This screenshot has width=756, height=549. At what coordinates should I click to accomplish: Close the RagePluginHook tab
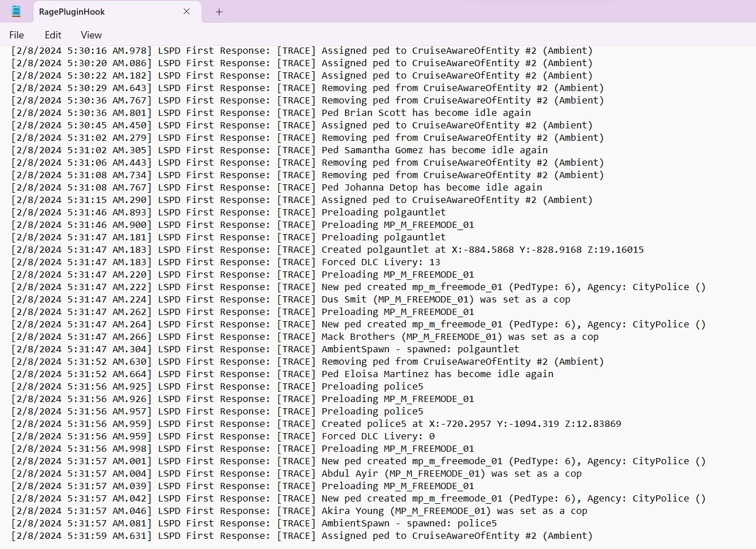[x=187, y=11]
